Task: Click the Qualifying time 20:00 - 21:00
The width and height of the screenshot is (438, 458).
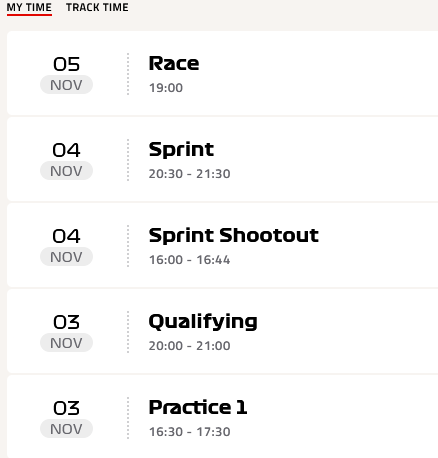Action: coord(189,346)
